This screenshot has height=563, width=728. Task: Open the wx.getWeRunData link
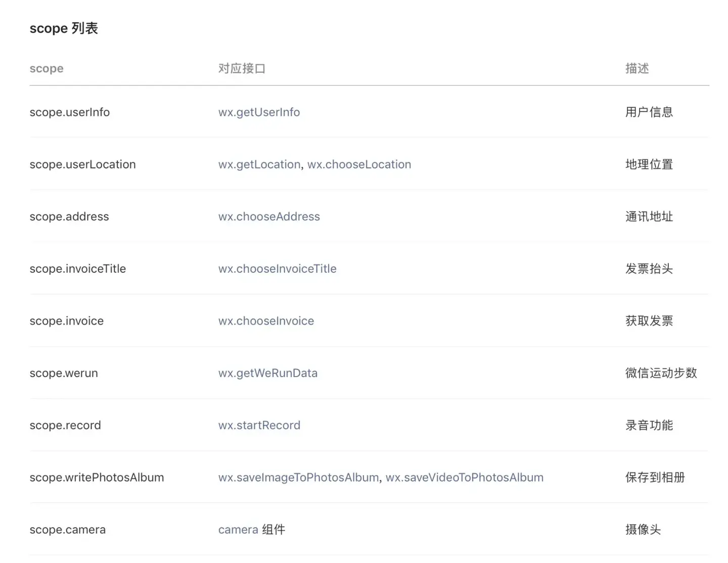(x=268, y=373)
